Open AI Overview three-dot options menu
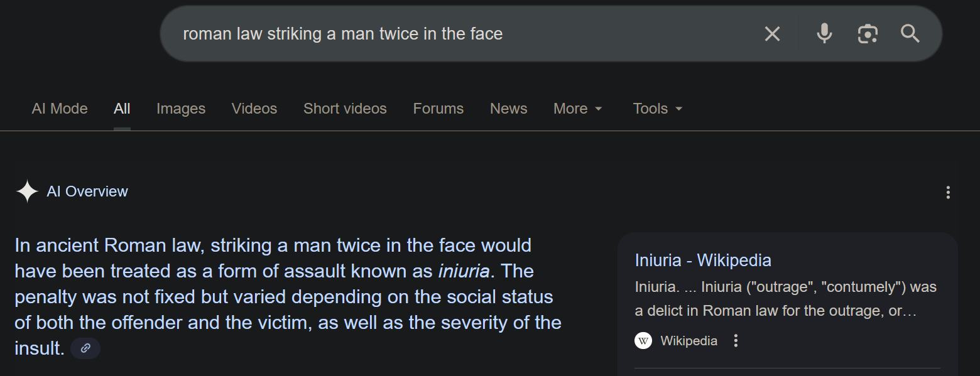The height and width of the screenshot is (376, 980). point(948,193)
